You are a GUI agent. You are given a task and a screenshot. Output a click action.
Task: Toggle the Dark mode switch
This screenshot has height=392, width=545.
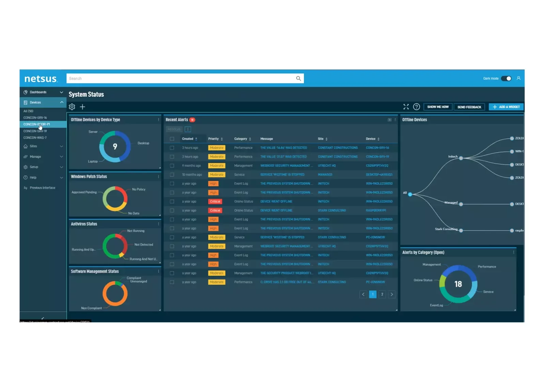506,79
